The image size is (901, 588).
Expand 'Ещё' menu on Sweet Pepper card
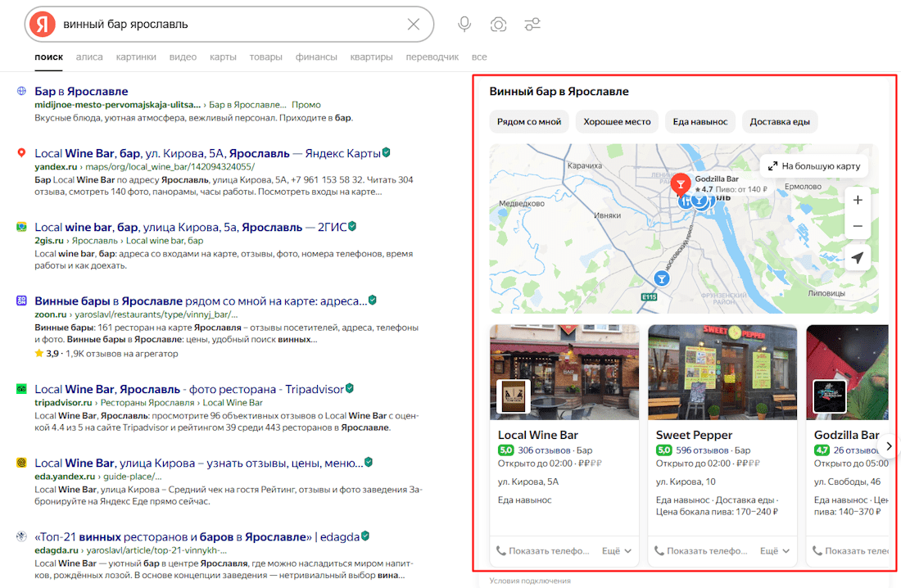coord(774,551)
